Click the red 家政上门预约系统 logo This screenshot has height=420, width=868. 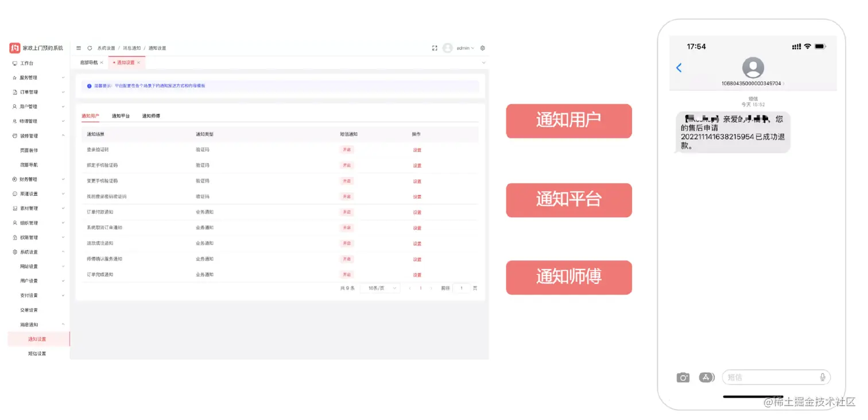[x=14, y=48]
